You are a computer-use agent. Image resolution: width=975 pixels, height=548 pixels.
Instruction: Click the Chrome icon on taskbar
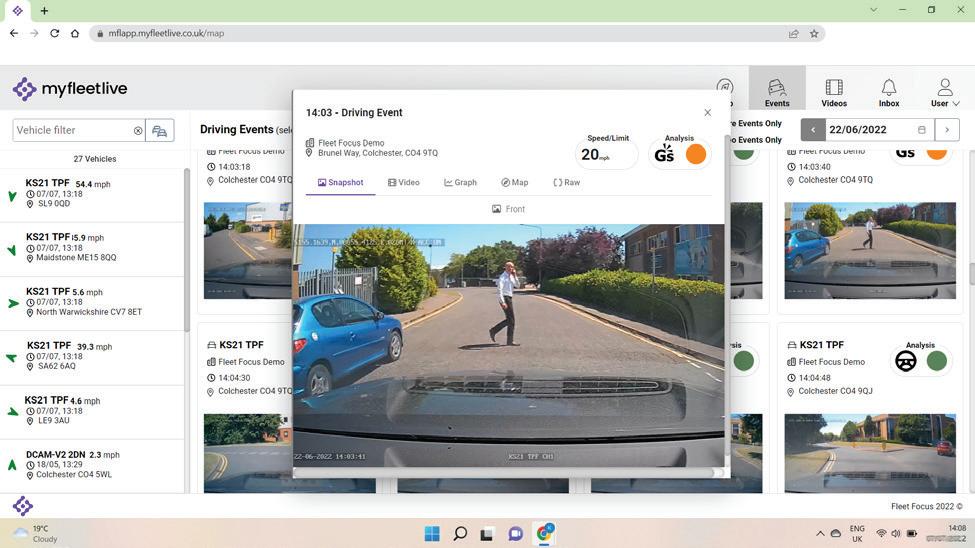pyautogui.click(x=544, y=533)
